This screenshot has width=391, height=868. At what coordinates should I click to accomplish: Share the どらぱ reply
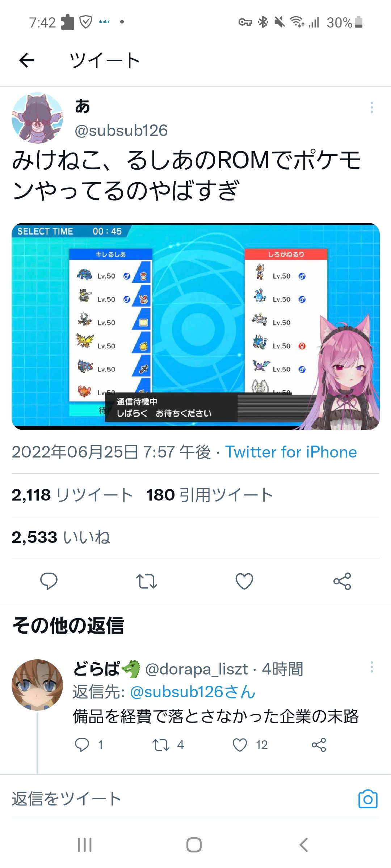point(319,745)
